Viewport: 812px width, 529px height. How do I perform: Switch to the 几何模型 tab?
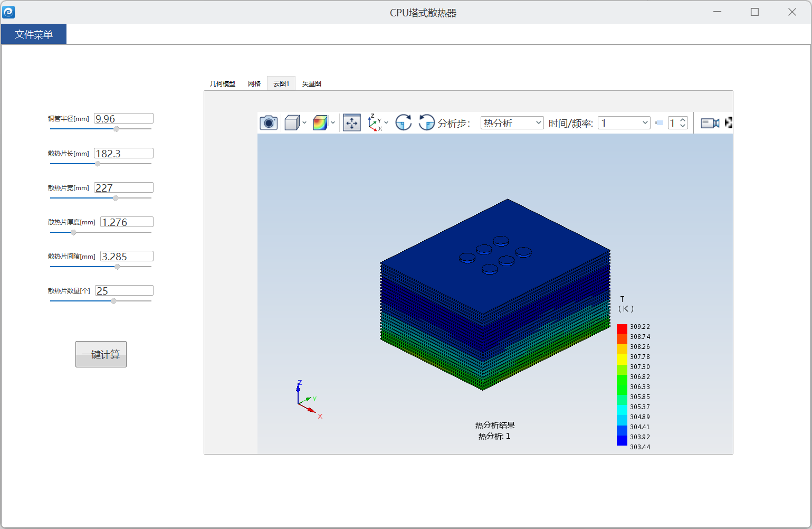(x=223, y=83)
